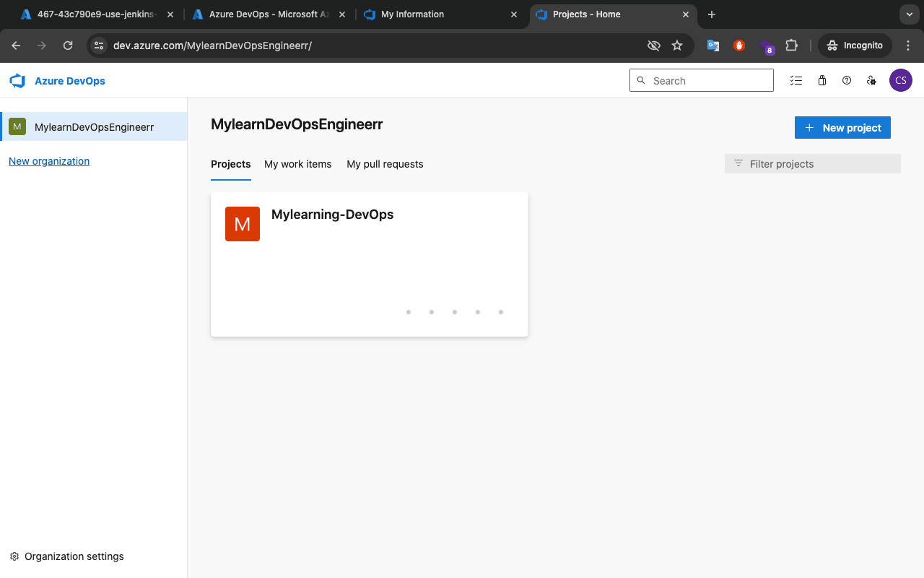Open the Mylearning-DevOps project title
Viewport: 924px width, 578px height.
pos(332,215)
